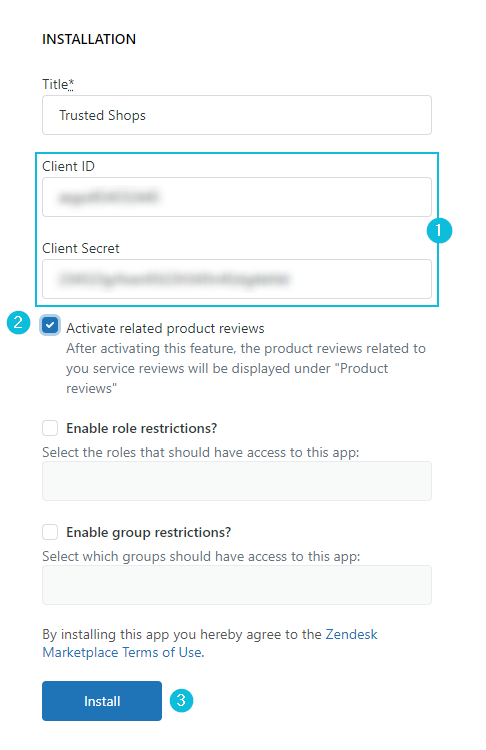Click the Activate related product reviews label

point(165,329)
